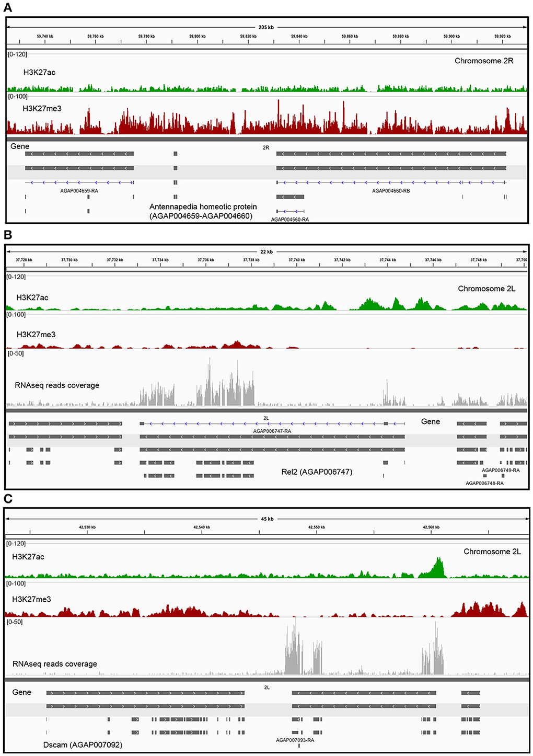
Task: Click ruler tick label 59,840 kb
Action: [299, 36]
